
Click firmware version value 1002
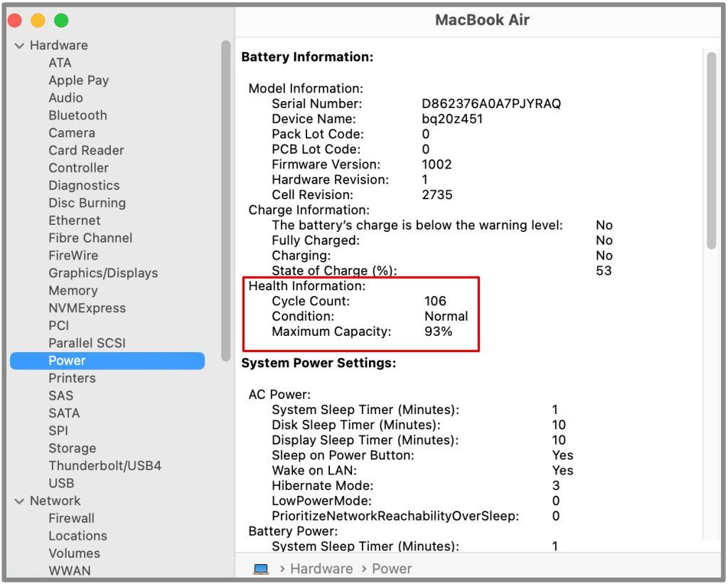click(437, 164)
